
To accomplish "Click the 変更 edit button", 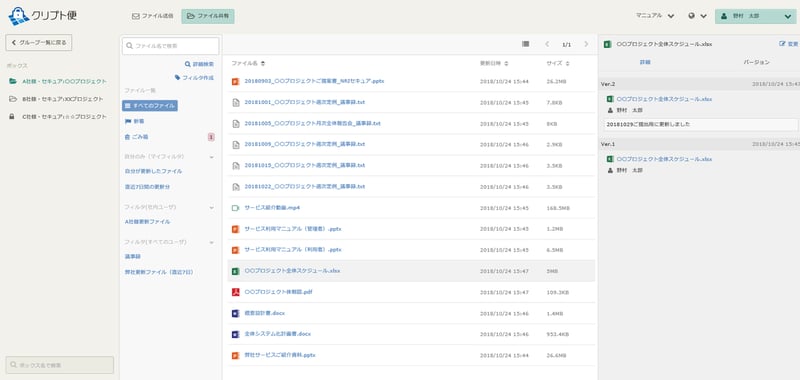I will [x=788, y=44].
